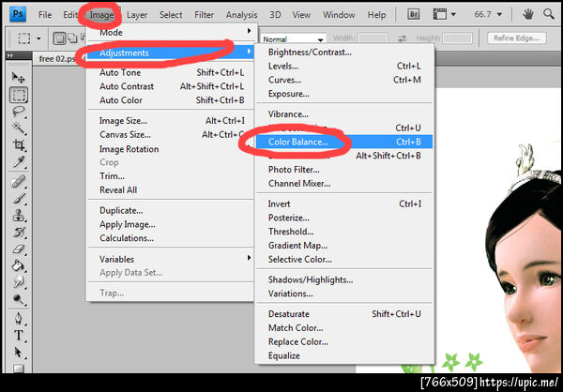Choose Color Balance adjustment

[344, 142]
